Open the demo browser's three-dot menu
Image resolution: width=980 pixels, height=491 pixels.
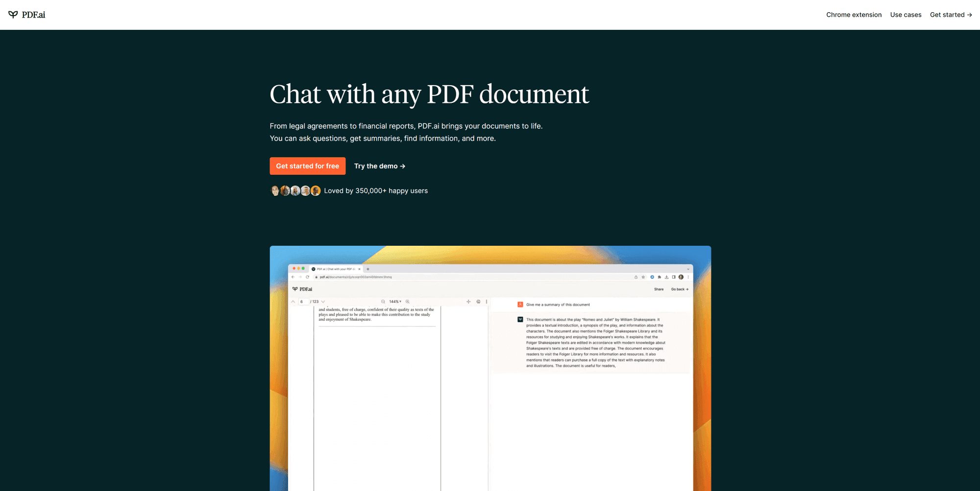pos(688,277)
